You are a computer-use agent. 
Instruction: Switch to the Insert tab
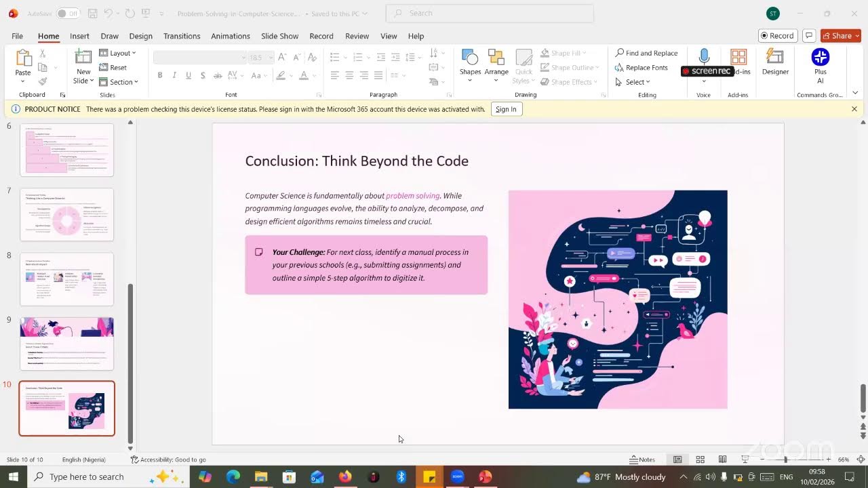79,36
